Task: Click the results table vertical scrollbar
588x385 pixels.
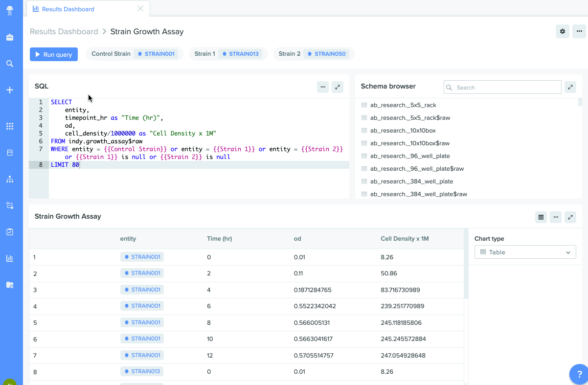Action: [466, 264]
